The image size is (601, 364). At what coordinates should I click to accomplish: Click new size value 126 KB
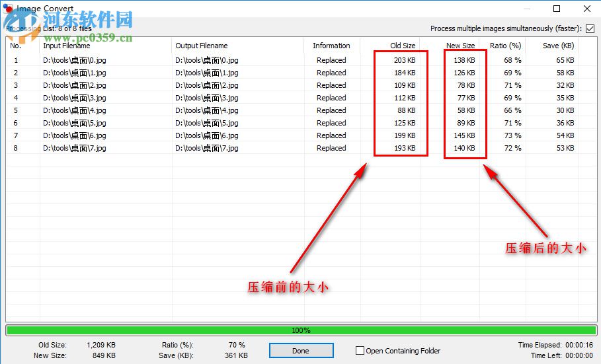tap(465, 73)
